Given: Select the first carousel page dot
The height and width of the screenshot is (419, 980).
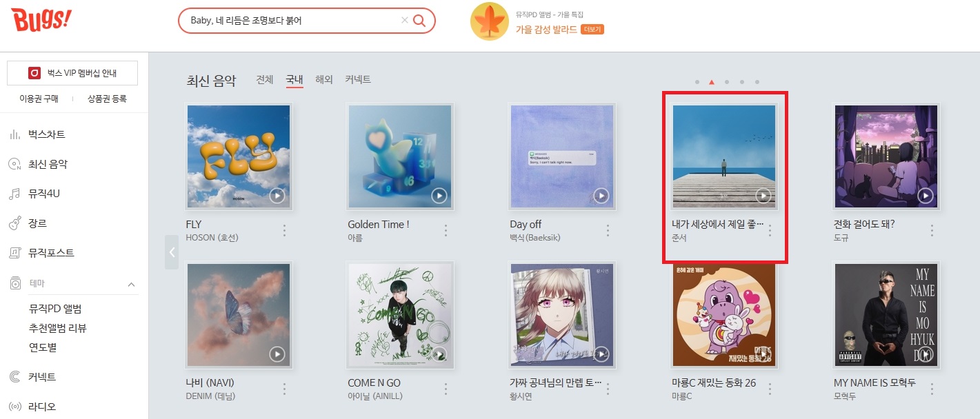Looking at the screenshot, I should [697, 82].
